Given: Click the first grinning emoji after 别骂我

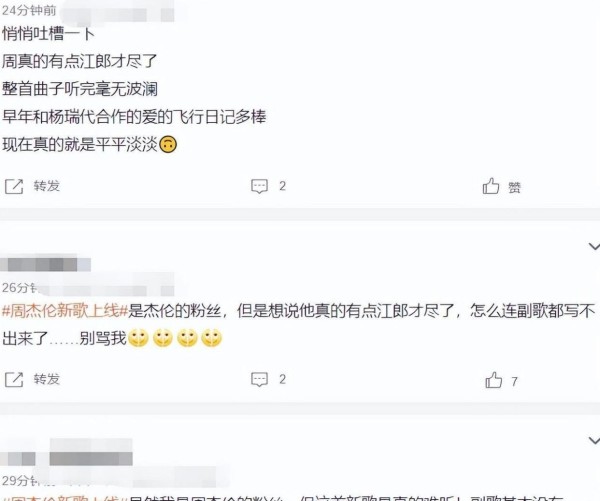Looking at the screenshot, I should click(x=138, y=338).
